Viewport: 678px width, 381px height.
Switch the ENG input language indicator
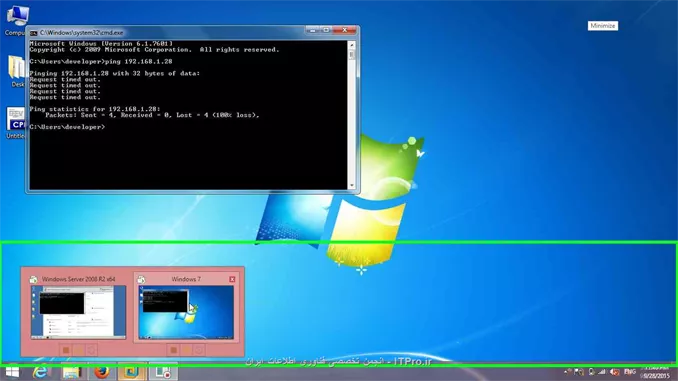(630, 372)
